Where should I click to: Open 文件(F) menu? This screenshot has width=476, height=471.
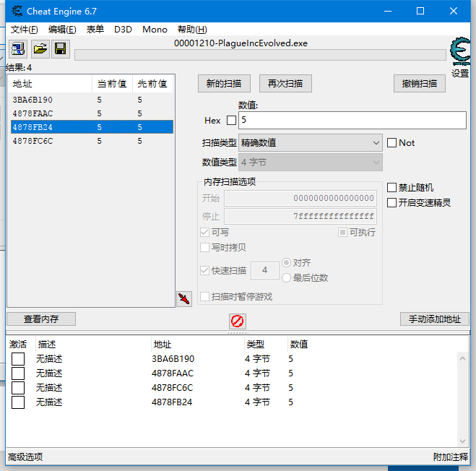pos(25,30)
